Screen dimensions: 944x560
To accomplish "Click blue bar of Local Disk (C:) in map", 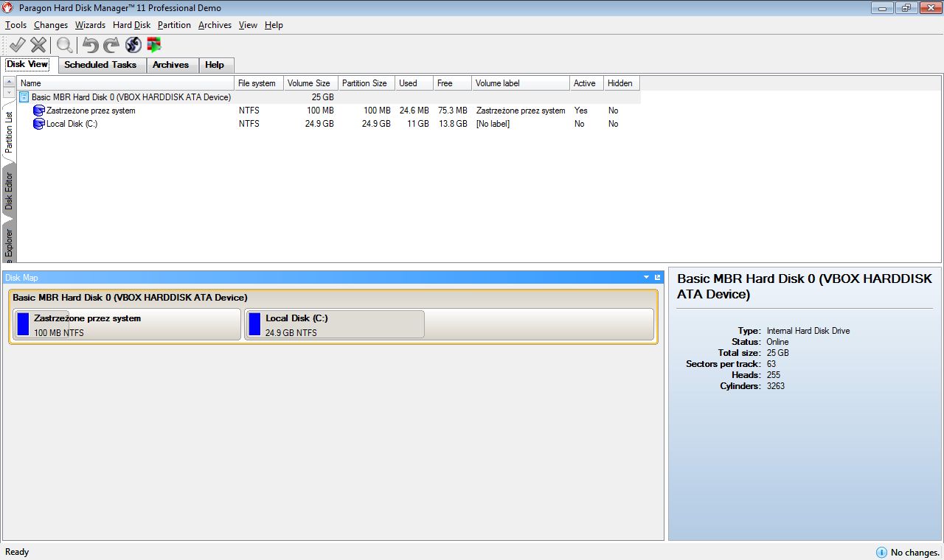I will [x=254, y=323].
